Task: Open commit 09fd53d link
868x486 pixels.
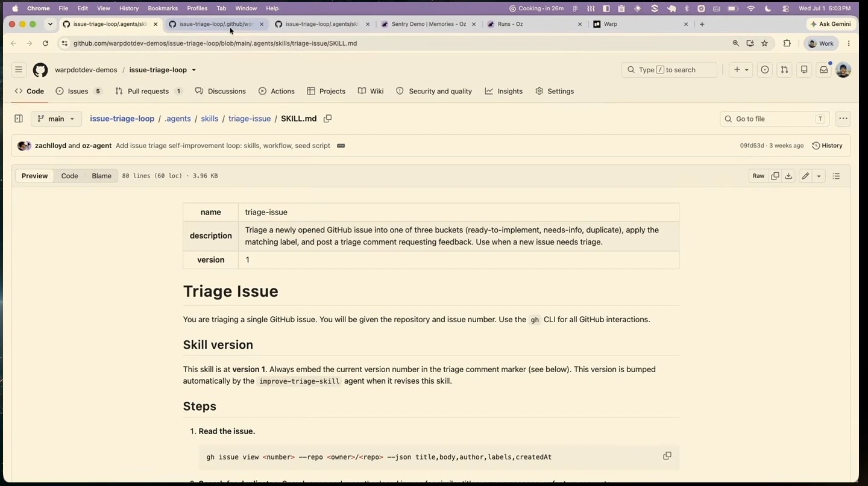Action: coord(752,146)
